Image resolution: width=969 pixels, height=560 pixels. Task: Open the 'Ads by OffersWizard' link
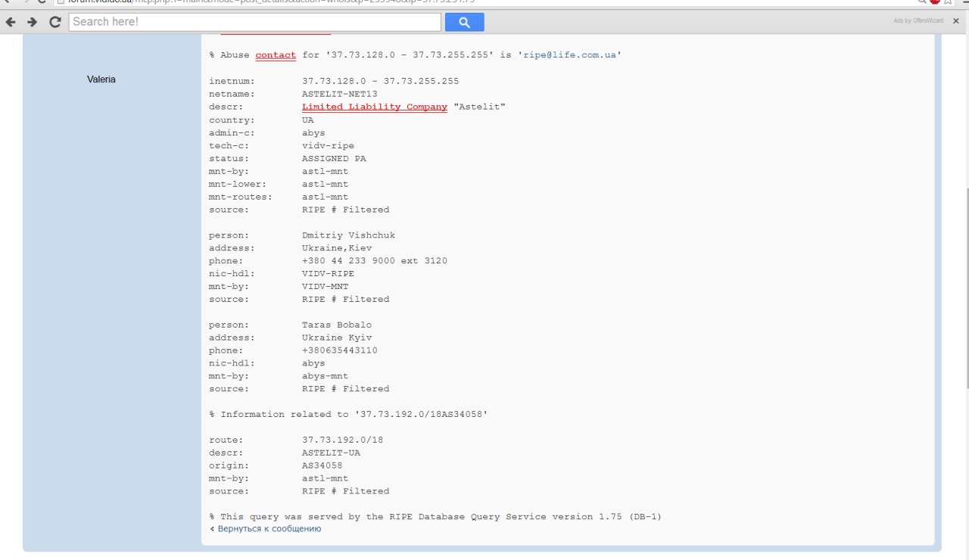pyautogui.click(x=918, y=20)
